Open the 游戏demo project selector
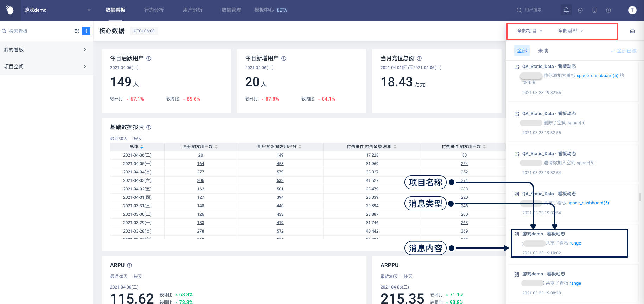The height and width of the screenshot is (304, 644). click(56, 10)
